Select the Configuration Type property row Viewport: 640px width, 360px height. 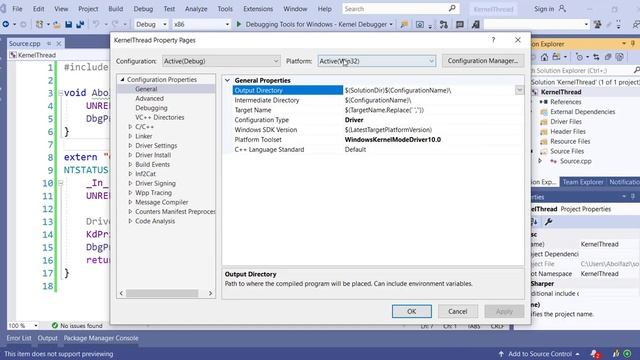[372, 120]
